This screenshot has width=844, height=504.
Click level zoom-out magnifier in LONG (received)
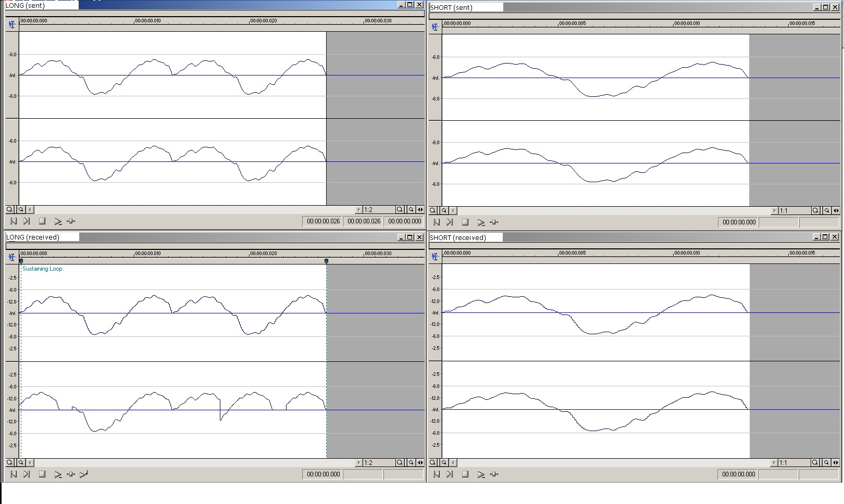(x=21, y=462)
